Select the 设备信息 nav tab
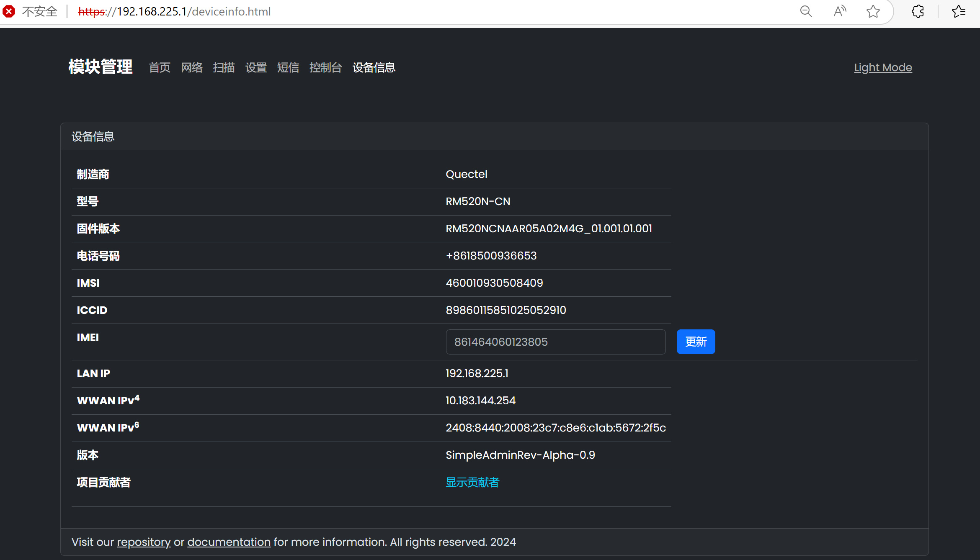980x560 pixels. pyautogui.click(x=374, y=67)
